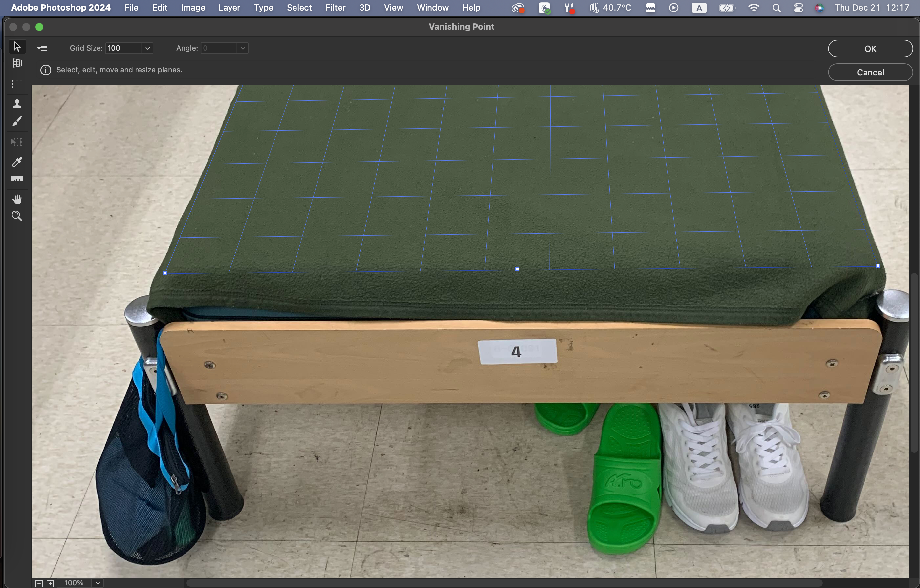This screenshot has width=920, height=588.
Task: Activate the Hand tool
Action: (x=17, y=199)
